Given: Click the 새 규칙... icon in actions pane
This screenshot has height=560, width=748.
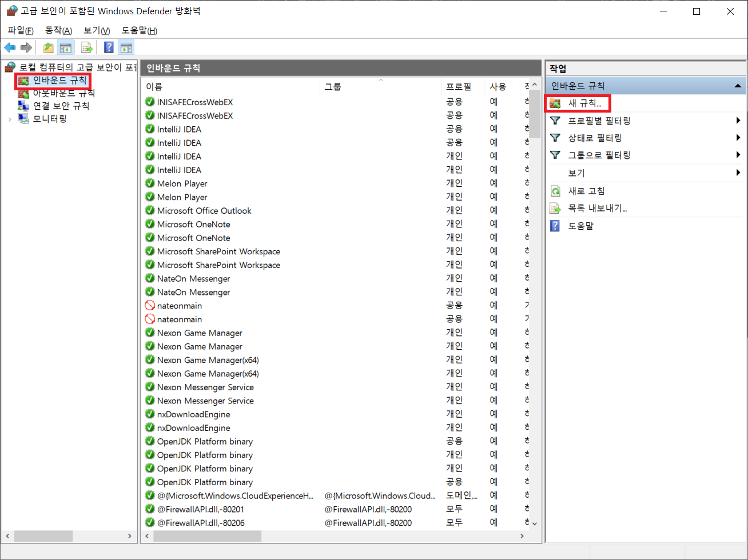Looking at the screenshot, I should click(555, 103).
